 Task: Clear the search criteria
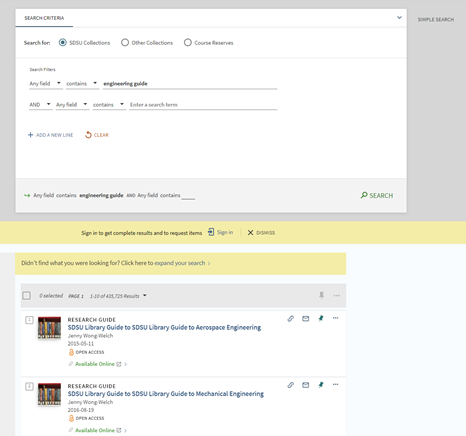point(97,135)
